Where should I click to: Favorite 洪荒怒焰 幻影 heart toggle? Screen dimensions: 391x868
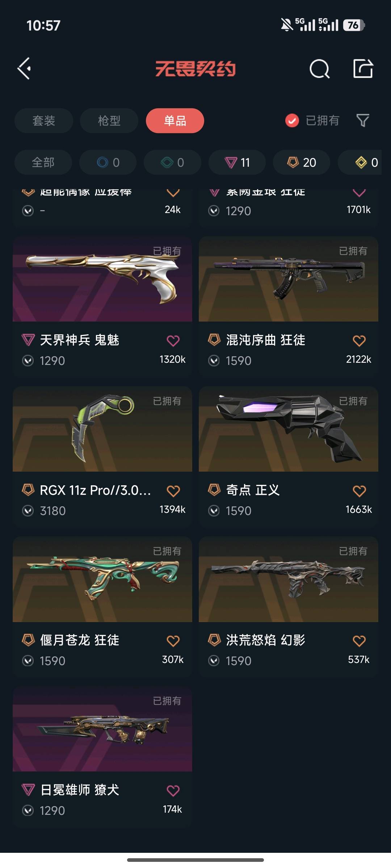click(359, 641)
